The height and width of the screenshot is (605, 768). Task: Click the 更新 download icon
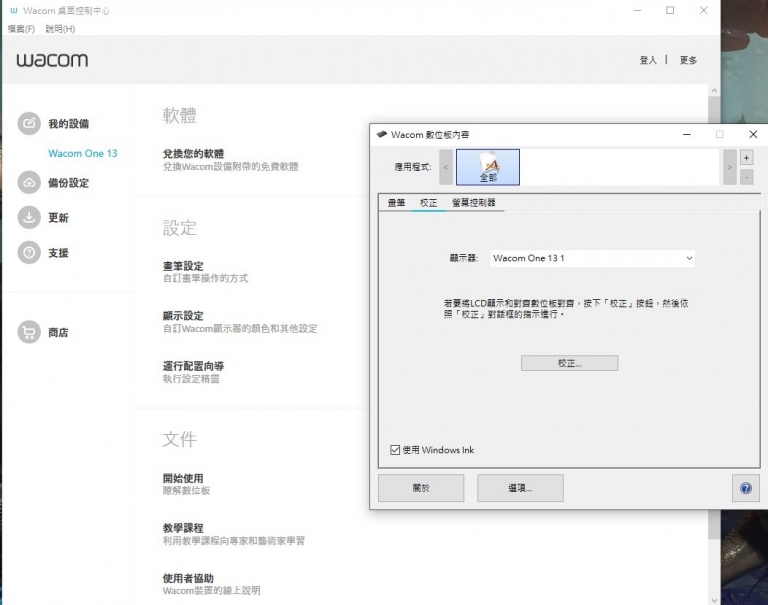coord(29,218)
